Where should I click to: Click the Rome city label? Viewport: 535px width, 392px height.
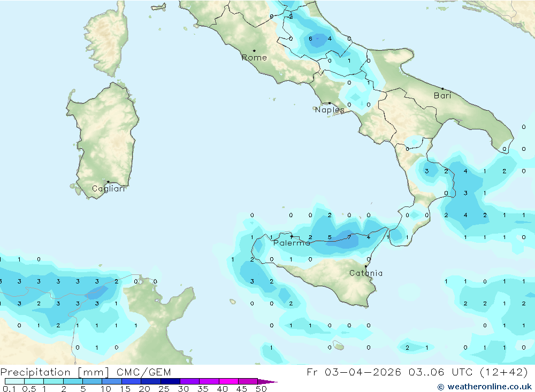coord(254,58)
